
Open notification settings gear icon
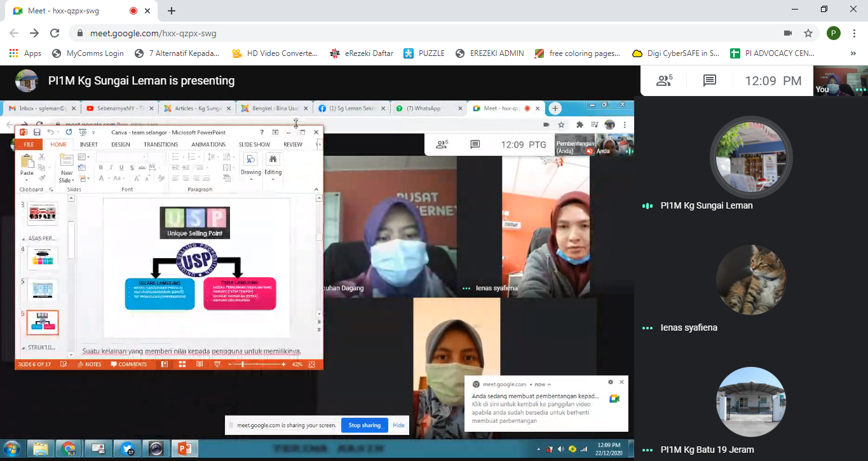point(611,382)
